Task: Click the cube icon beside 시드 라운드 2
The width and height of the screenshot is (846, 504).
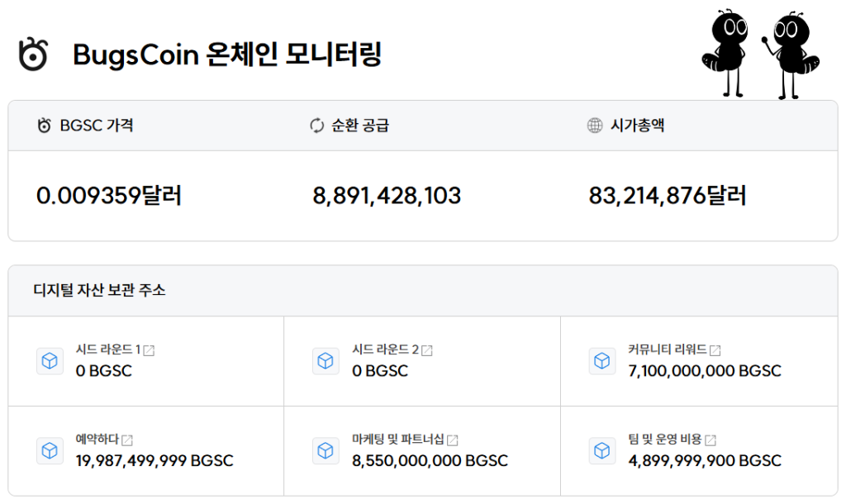Action: pyautogui.click(x=326, y=361)
